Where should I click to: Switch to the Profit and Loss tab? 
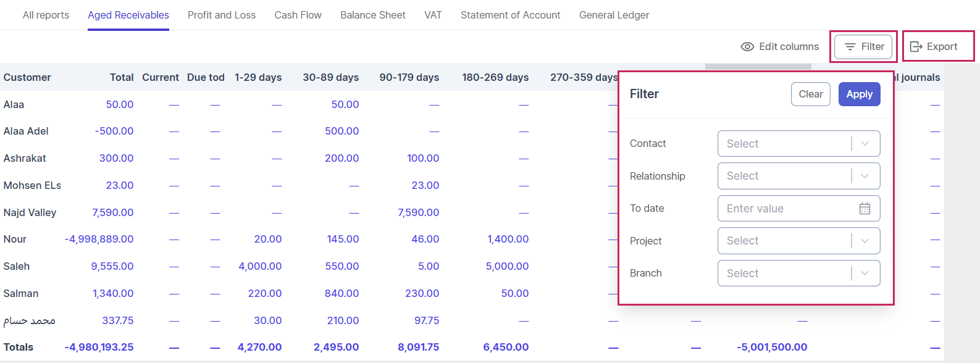(x=222, y=15)
